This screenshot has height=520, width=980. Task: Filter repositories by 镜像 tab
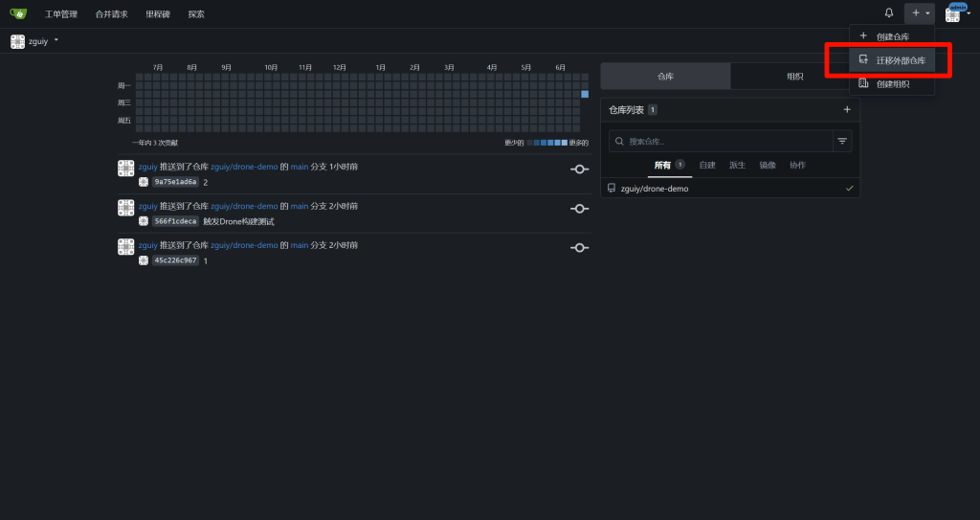coord(768,165)
